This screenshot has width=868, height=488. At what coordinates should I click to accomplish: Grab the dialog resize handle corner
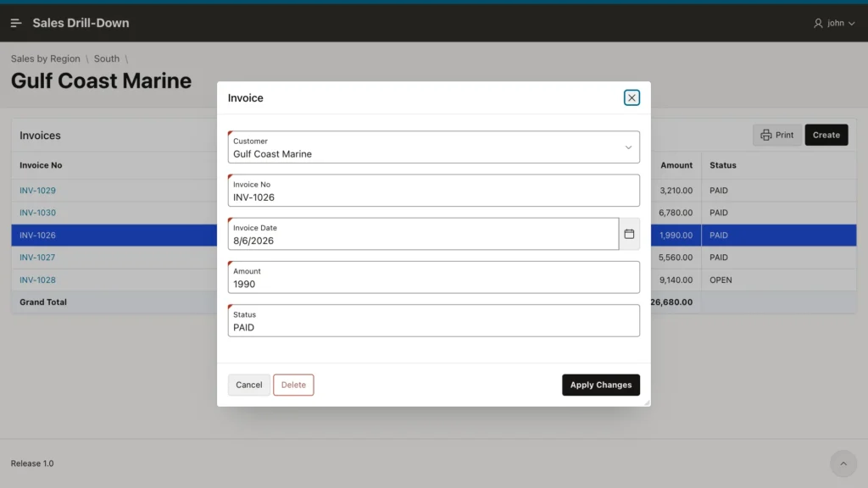pos(647,402)
